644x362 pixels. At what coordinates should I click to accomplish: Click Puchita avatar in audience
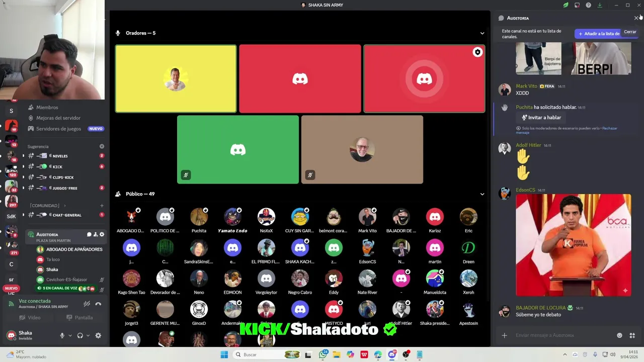(x=199, y=217)
